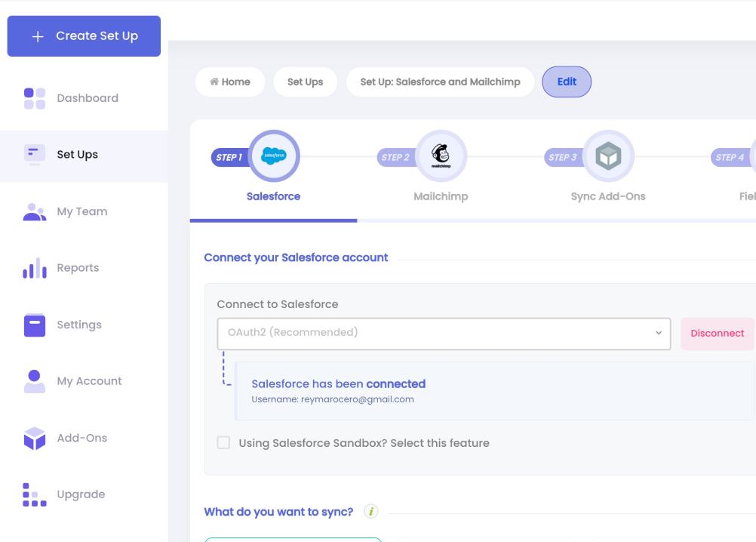756x542 pixels.
Task: Click the STEP 4 badge
Action: tap(730, 157)
